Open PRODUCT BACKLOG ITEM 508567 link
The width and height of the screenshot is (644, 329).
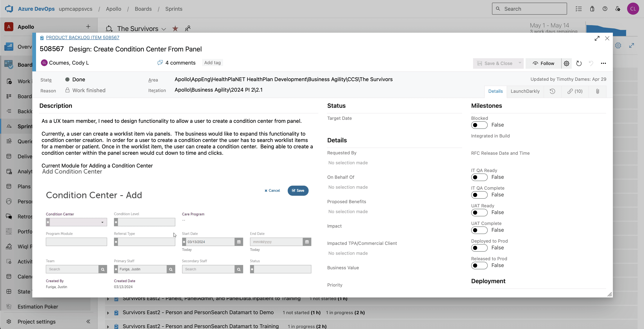(x=83, y=38)
